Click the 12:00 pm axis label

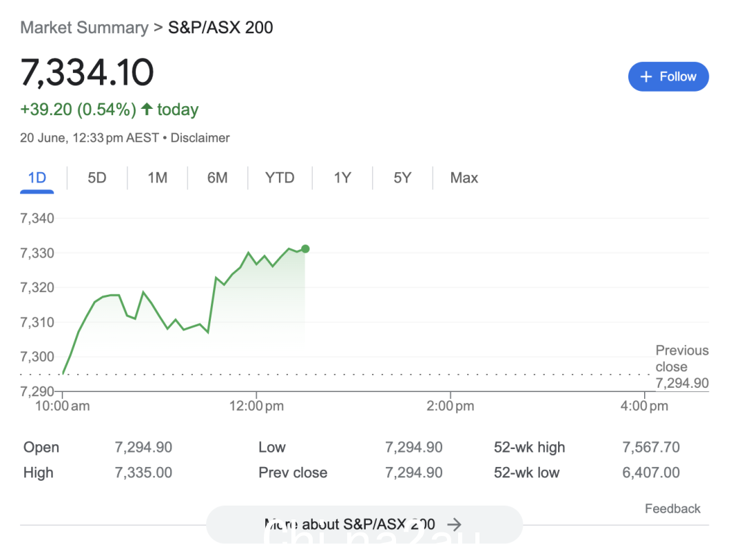(x=256, y=406)
